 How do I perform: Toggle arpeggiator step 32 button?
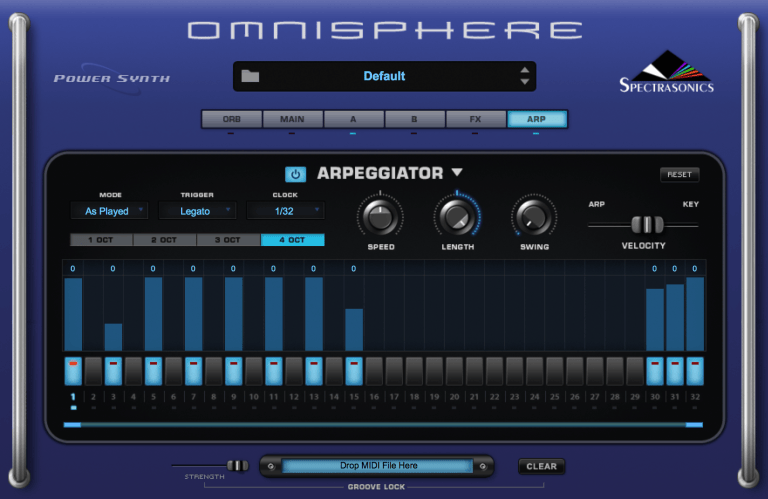click(x=695, y=371)
